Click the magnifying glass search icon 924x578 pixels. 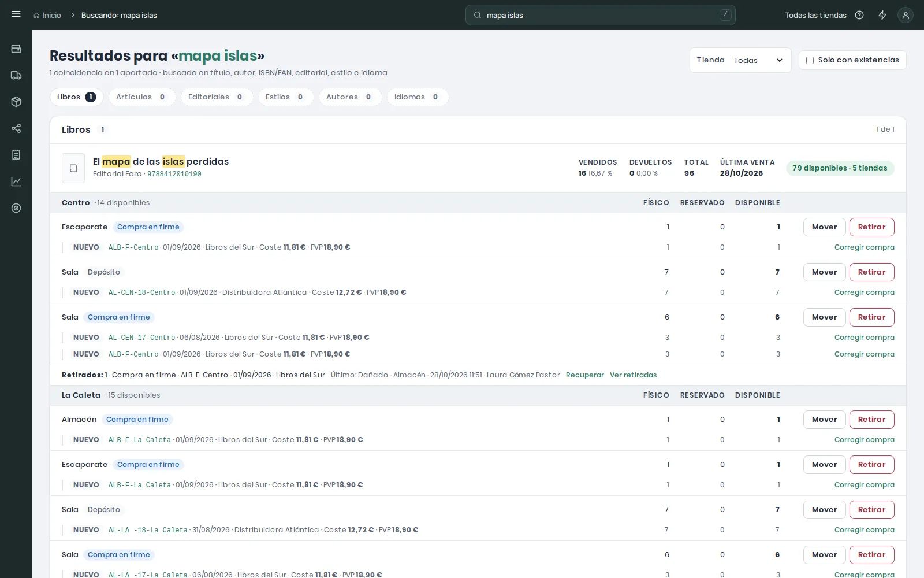[x=478, y=15]
